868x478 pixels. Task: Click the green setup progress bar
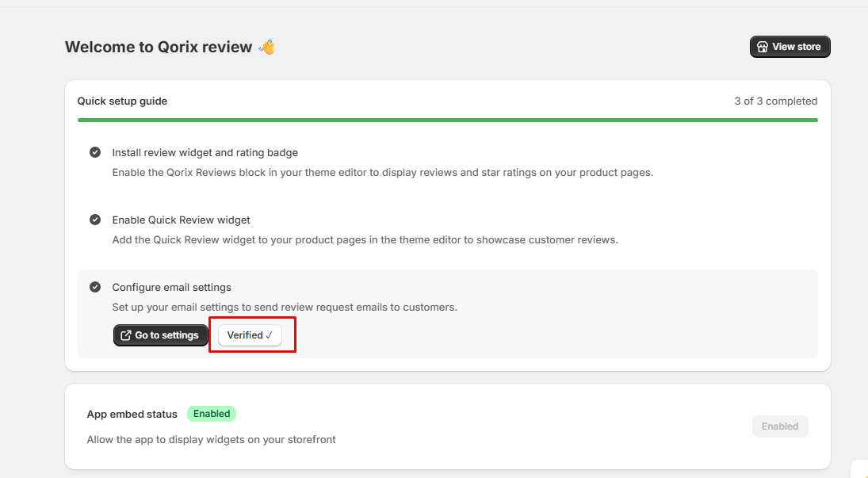[447, 120]
